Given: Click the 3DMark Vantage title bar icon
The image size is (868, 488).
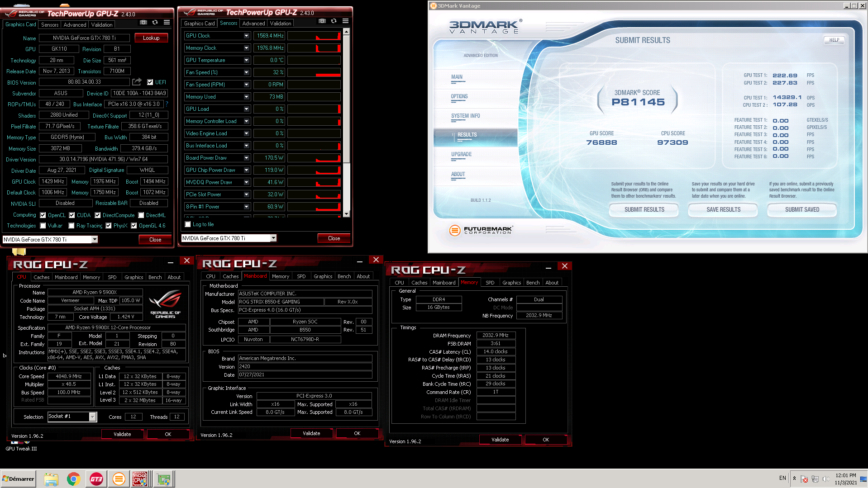Looking at the screenshot, I should coord(433,6).
